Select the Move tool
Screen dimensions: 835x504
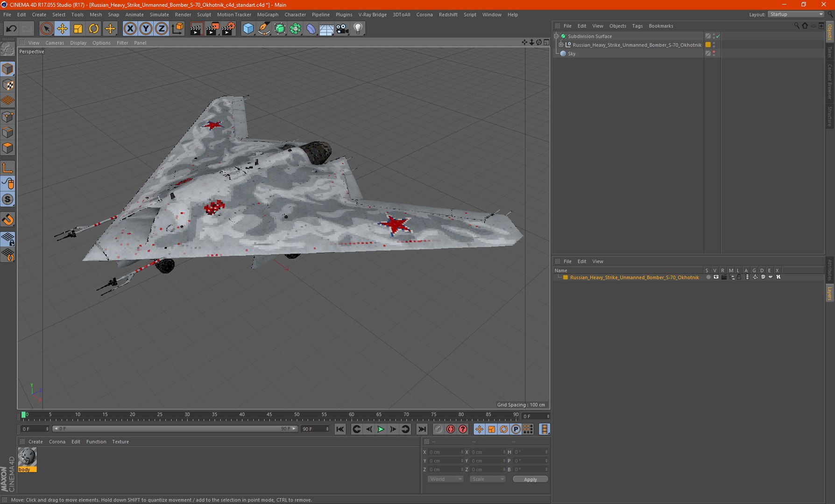pos(62,29)
